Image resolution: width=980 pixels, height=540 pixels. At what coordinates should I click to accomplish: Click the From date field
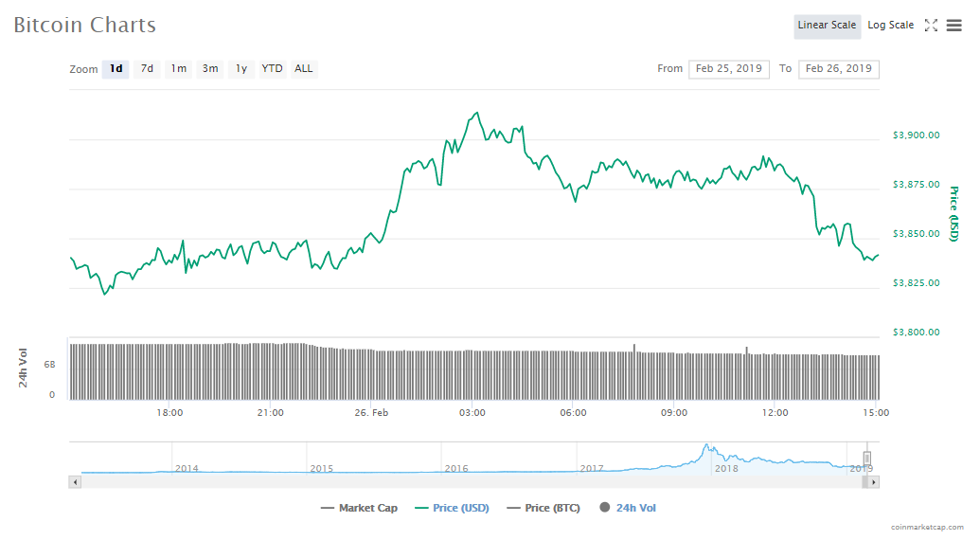point(728,69)
